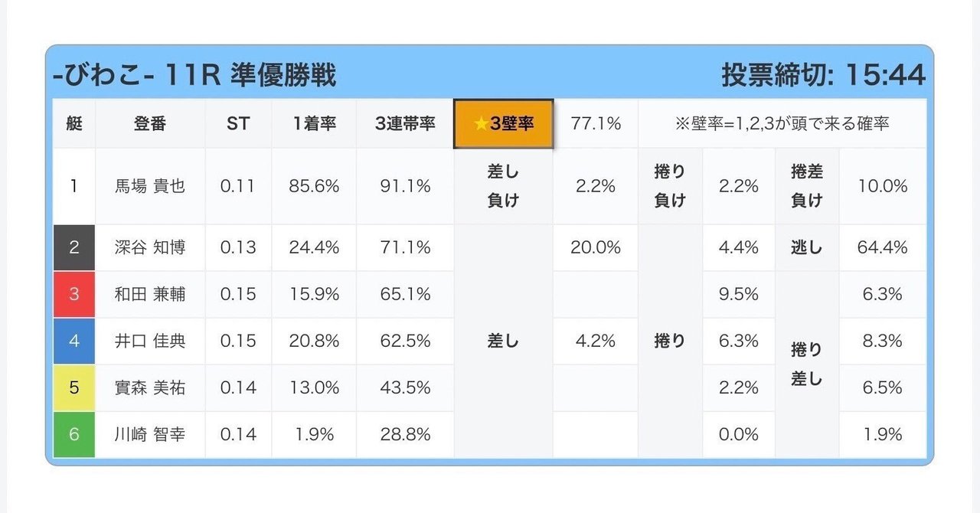Open racer 馬場 貴也's name
Screen dimensions: 980x513
(x=150, y=186)
